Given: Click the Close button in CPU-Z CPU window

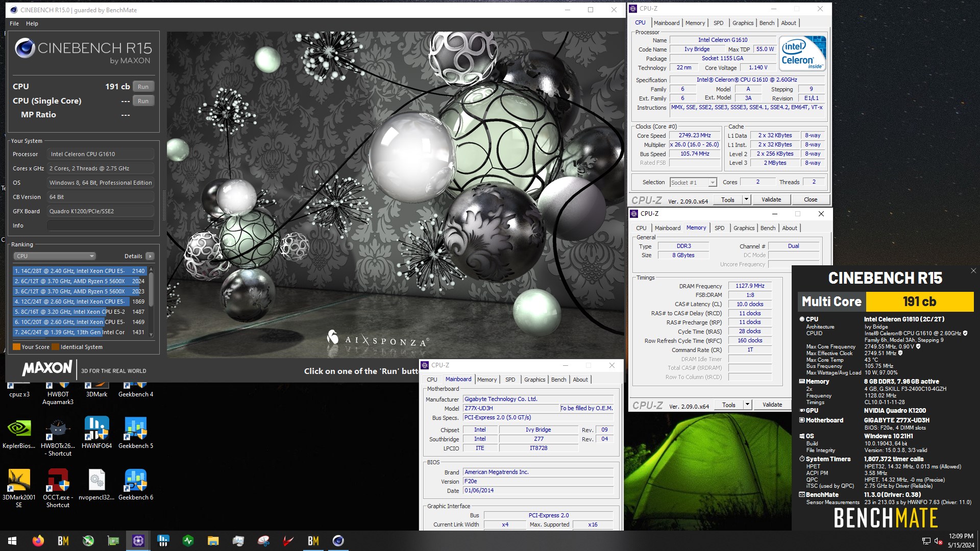Looking at the screenshot, I should click(x=810, y=199).
